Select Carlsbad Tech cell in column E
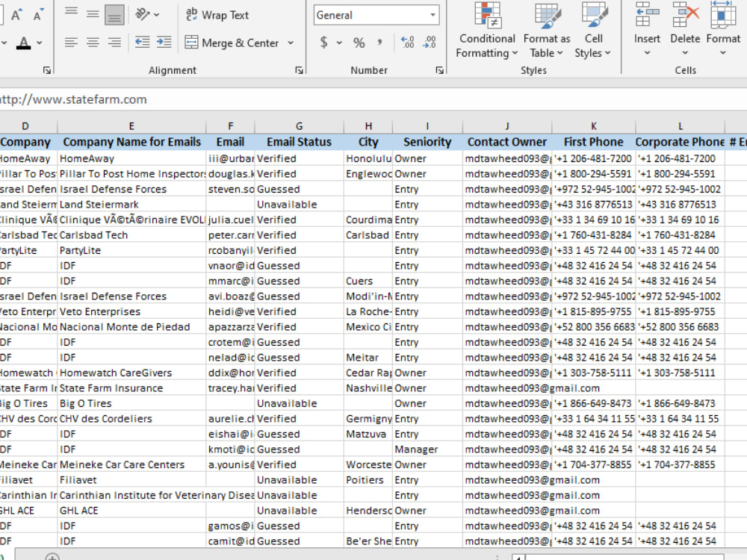This screenshot has height=560, width=747. click(x=131, y=235)
